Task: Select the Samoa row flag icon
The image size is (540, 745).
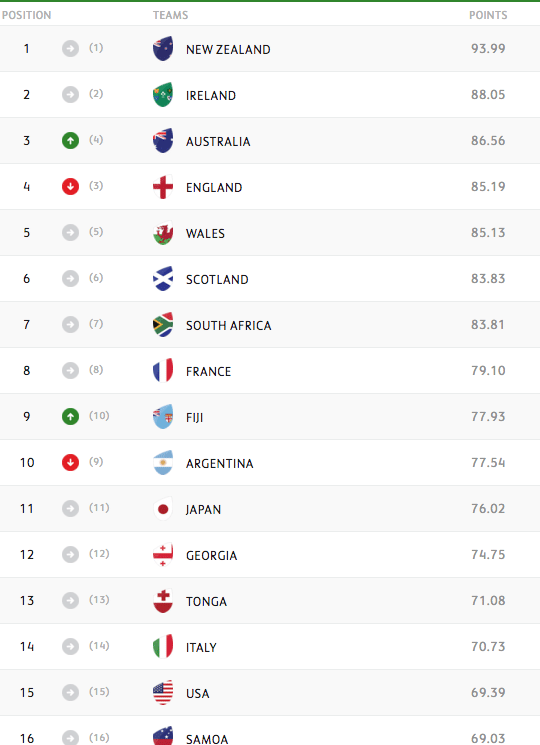Action: (x=163, y=735)
